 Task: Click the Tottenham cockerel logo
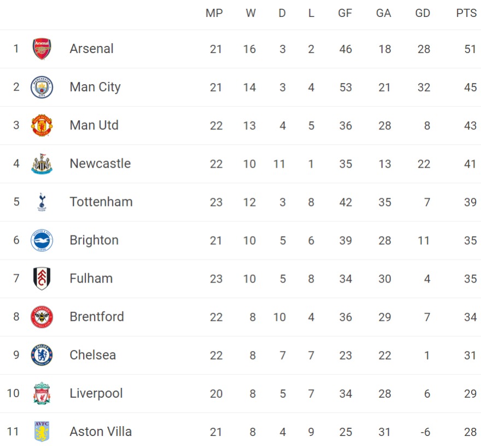tap(42, 202)
